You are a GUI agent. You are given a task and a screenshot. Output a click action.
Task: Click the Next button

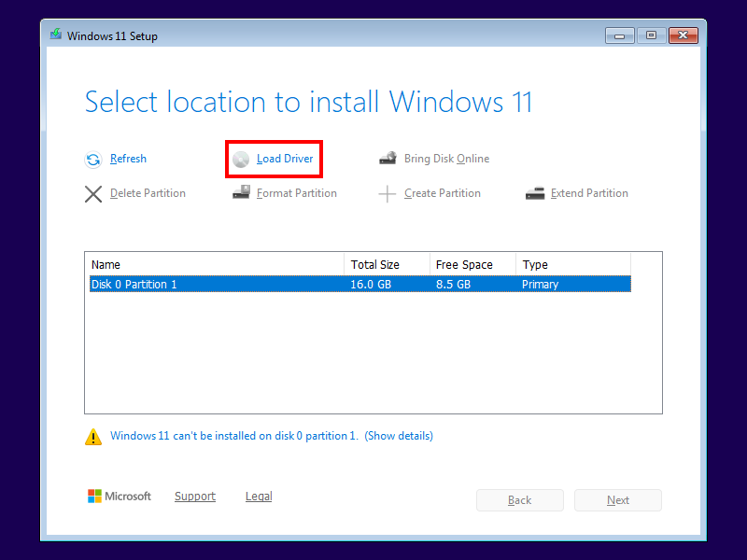pos(618,500)
